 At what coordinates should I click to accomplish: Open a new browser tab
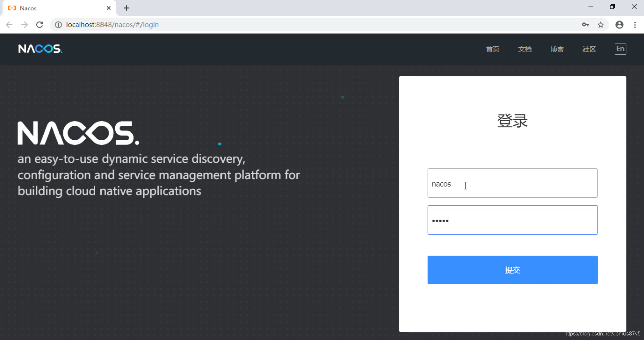126,8
